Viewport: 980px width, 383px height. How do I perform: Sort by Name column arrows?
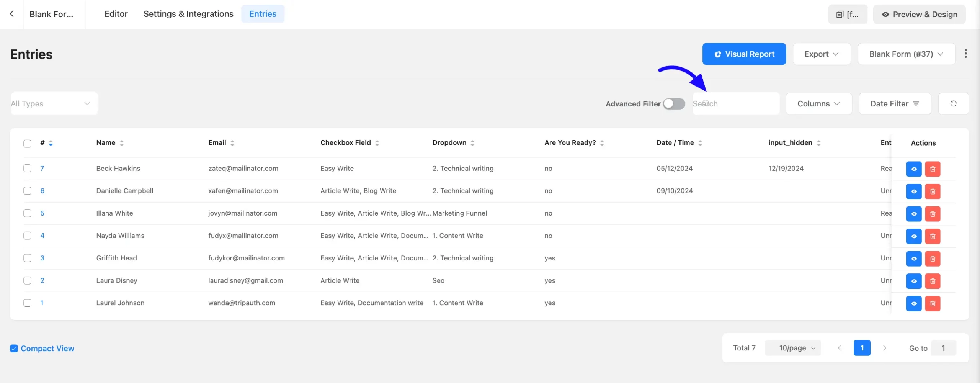122,143
